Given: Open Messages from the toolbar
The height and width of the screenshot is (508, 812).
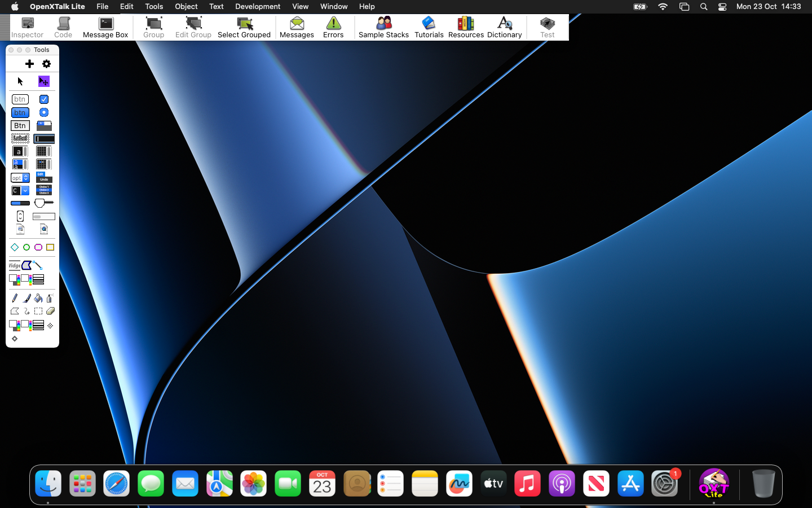Looking at the screenshot, I should (x=297, y=28).
